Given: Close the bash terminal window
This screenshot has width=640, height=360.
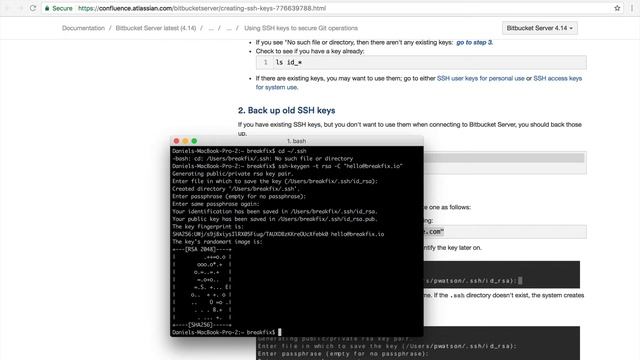Looking at the screenshot, I should tap(176, 141).
